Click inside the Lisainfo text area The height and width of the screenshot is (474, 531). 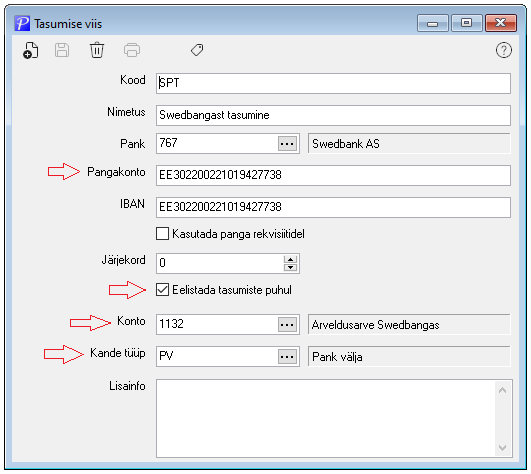pos(325,418)
